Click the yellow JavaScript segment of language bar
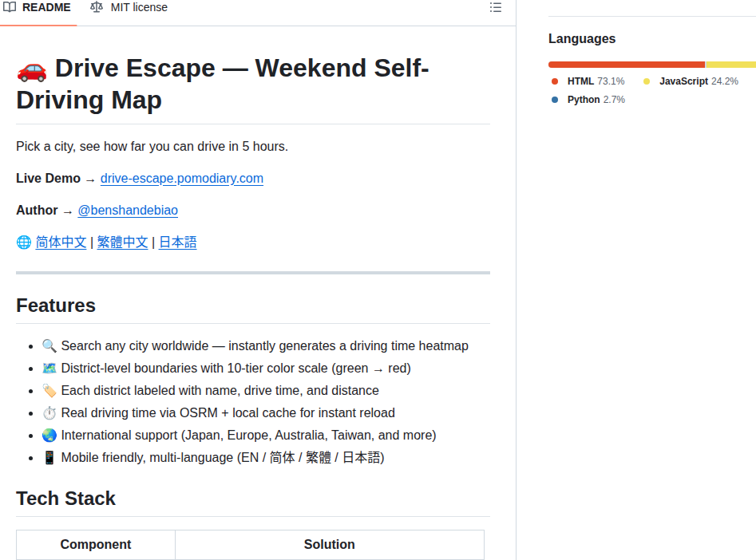Image resolution: width=756 pixels, height=560 pixels. pyautogui.click(x=731, y=65)
